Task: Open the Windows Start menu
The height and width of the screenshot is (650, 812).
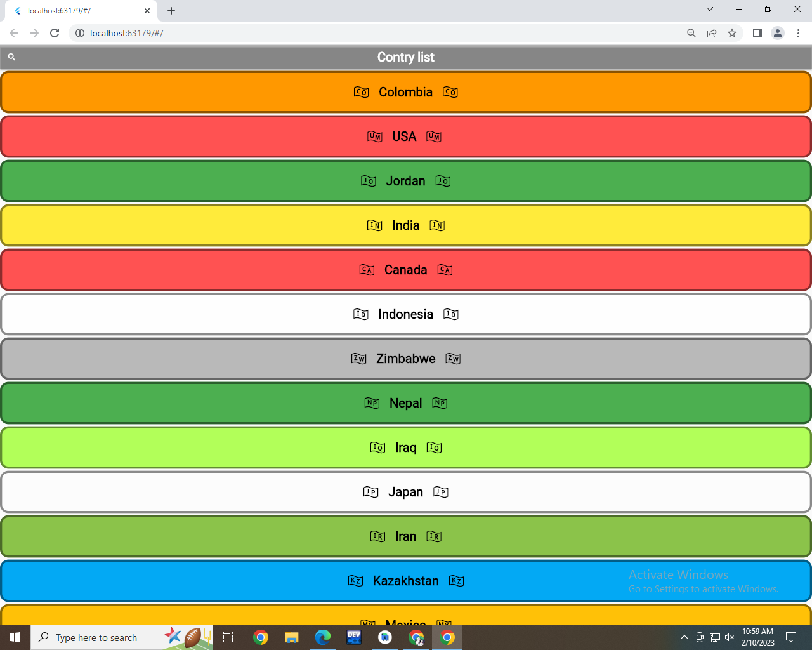Action: (x=15, y=637)
